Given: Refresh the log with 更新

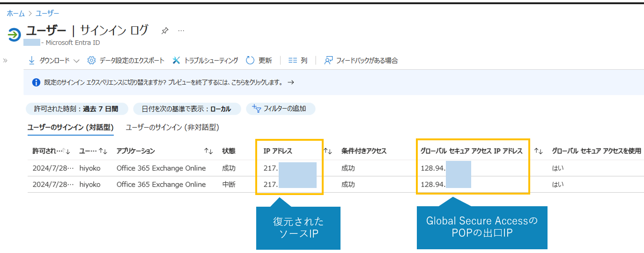Looking at the screenshot, I should click(259, 60).
